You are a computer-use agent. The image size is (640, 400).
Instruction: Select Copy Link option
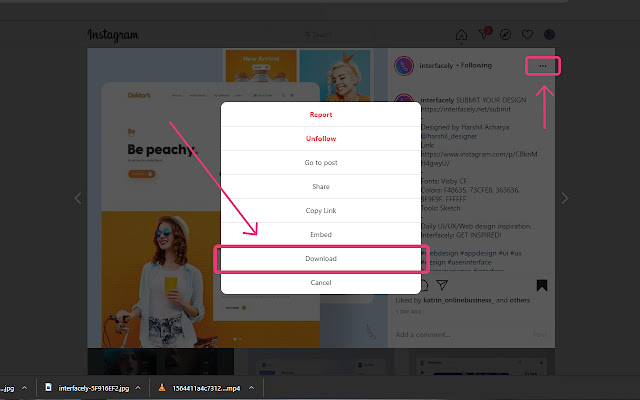pos(321,211)
